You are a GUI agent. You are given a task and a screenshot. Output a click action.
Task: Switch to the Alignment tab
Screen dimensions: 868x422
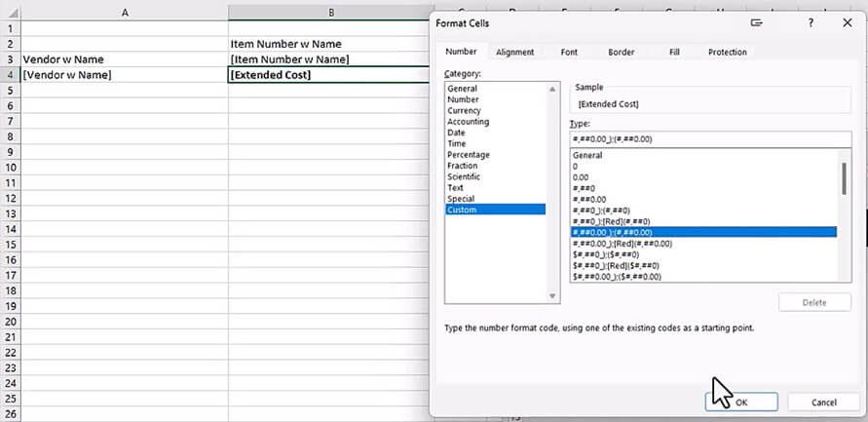[514, 52]
